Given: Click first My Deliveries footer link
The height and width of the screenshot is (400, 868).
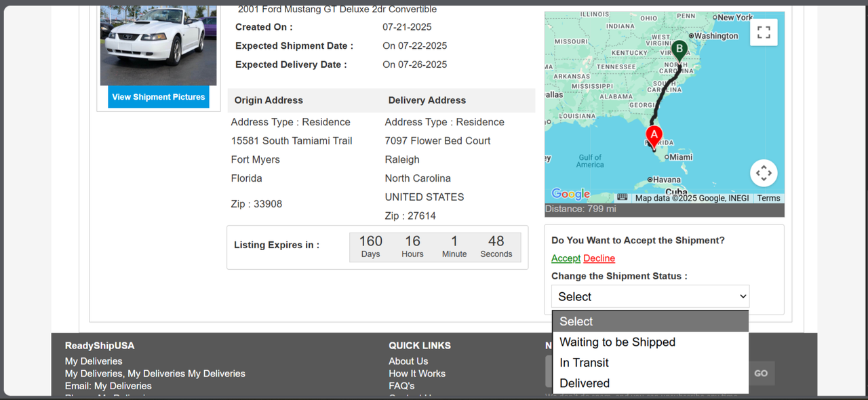Looking at the screenshot, I should click(x=94, y=361).
